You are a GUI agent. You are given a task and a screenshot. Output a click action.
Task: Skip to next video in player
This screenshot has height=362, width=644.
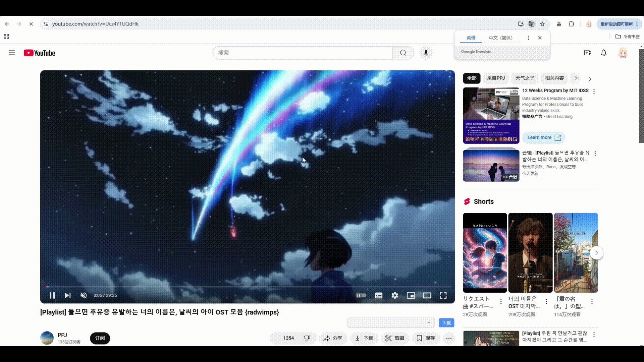click(x=68, y=295)
